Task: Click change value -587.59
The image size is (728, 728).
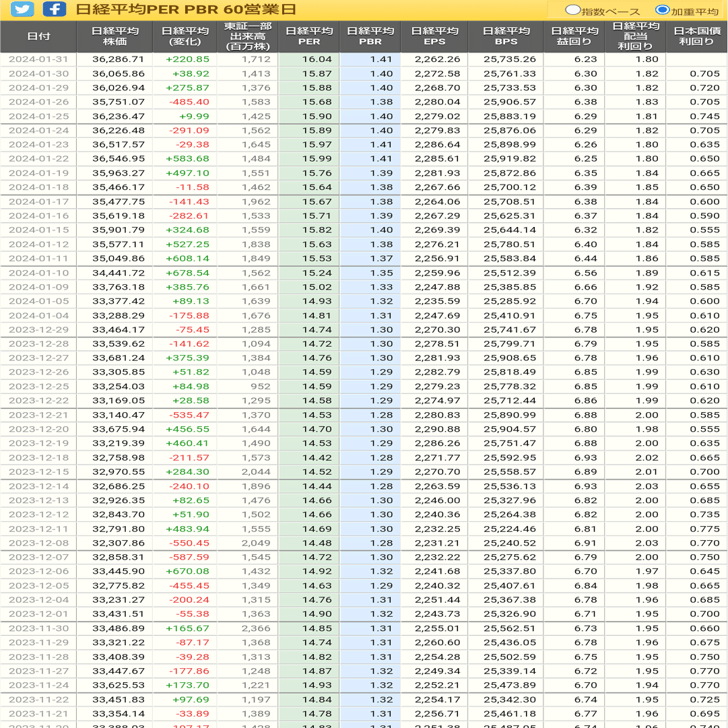Action: 189,557
